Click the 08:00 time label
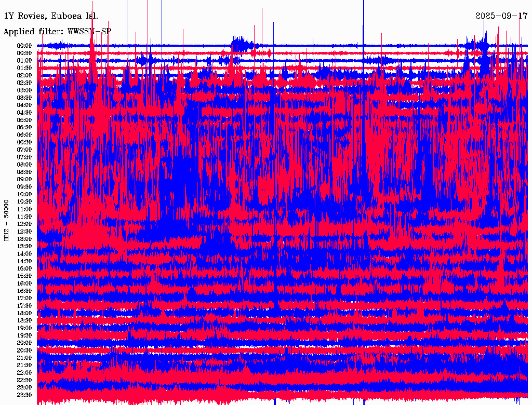 [x=24, y=164]
